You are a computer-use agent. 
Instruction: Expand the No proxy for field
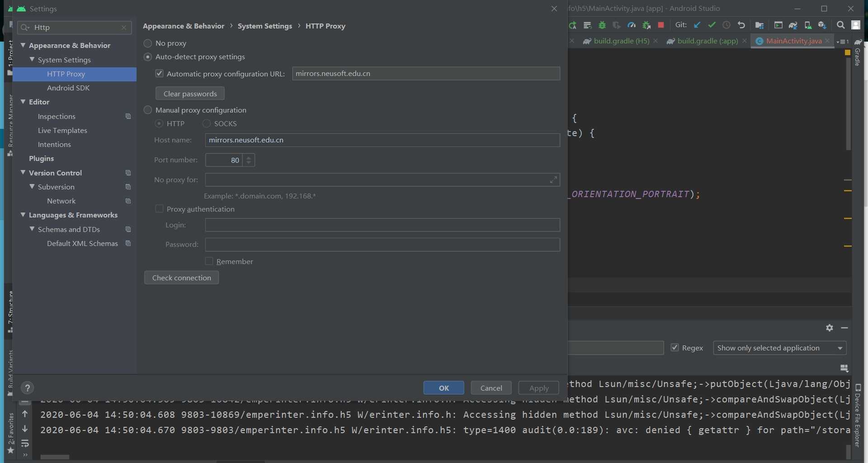coord(553,180)
